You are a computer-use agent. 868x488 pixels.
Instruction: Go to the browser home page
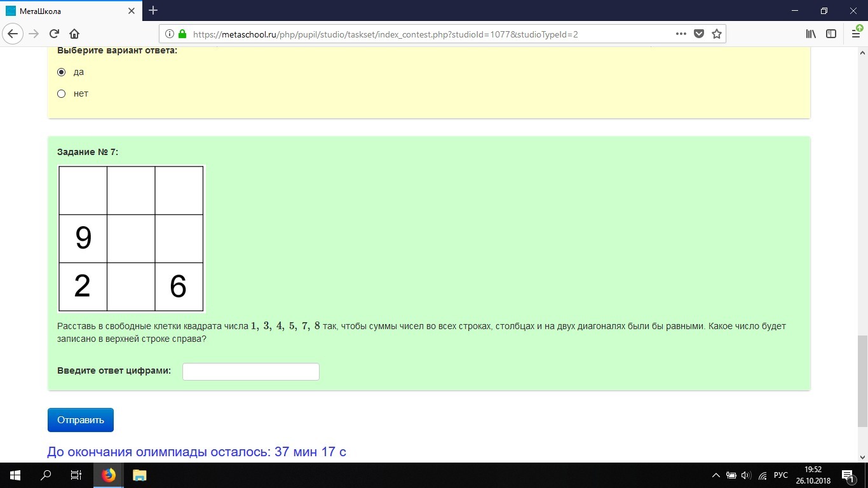point(74,34)
